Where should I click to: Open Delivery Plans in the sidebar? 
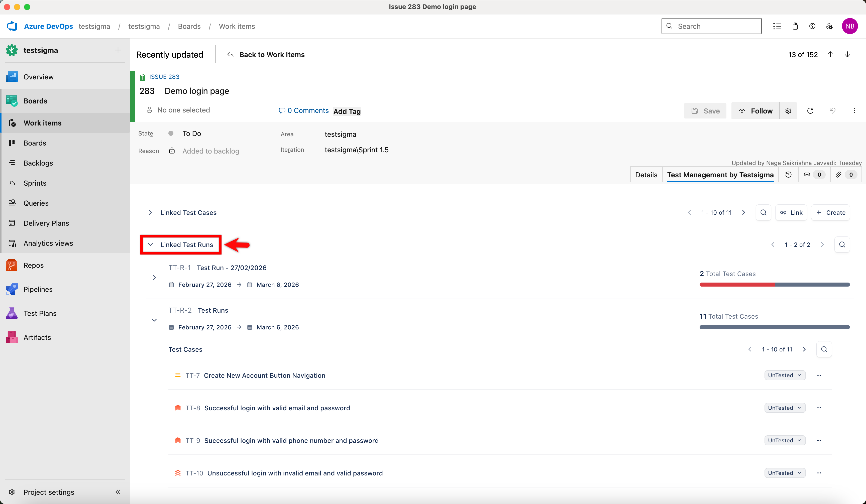point(65,223)
